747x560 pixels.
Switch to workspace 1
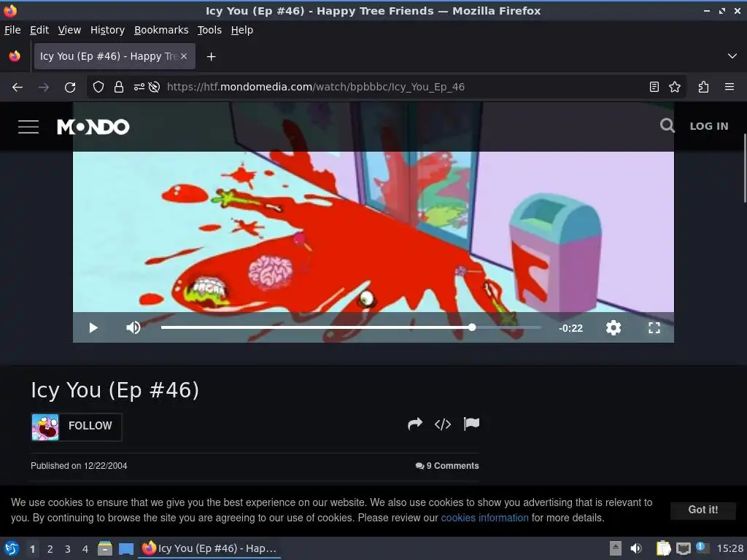pos(32,549)
